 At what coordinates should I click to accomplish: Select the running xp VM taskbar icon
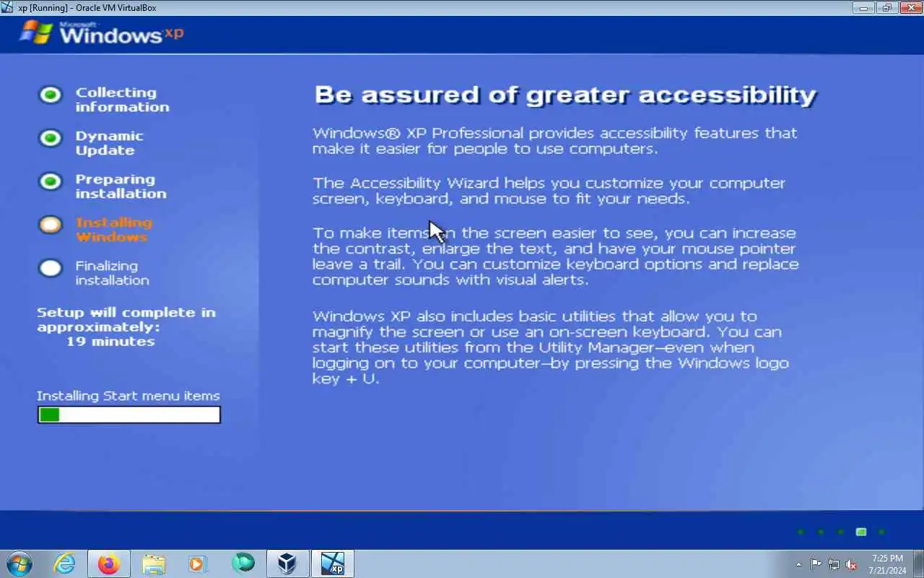pyautogui.click(x=333, y=564)
